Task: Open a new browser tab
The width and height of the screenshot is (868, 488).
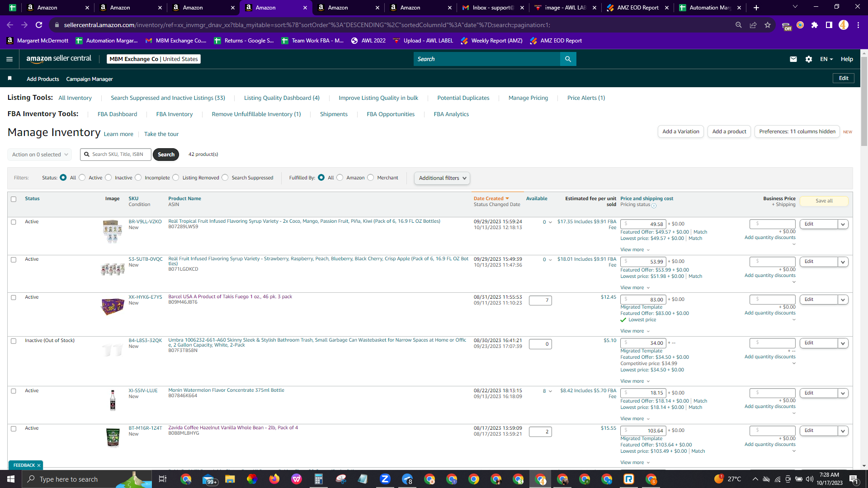Action: pos(756,8)
